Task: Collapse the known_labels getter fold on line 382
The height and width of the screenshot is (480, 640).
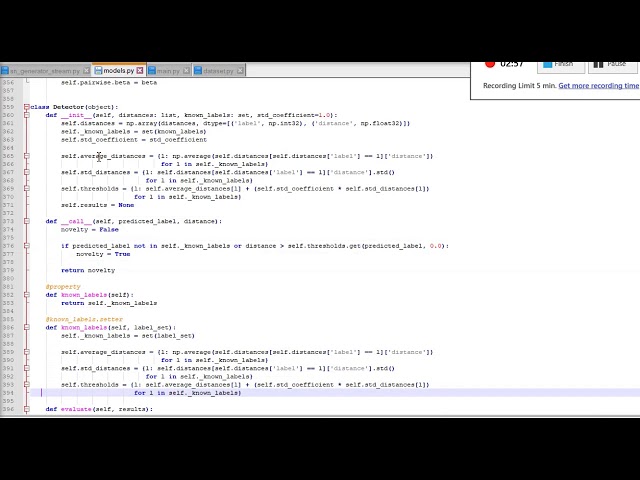Action: coord(27,295)
